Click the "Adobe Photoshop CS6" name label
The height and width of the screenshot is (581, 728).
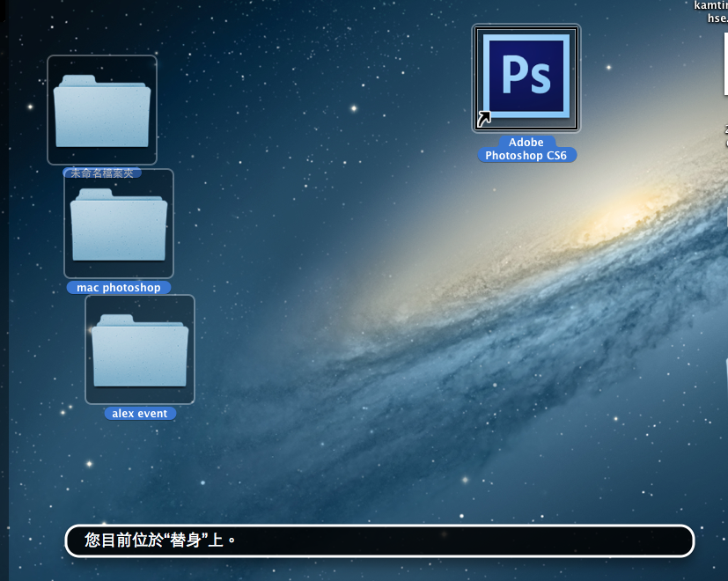[526, 149]
